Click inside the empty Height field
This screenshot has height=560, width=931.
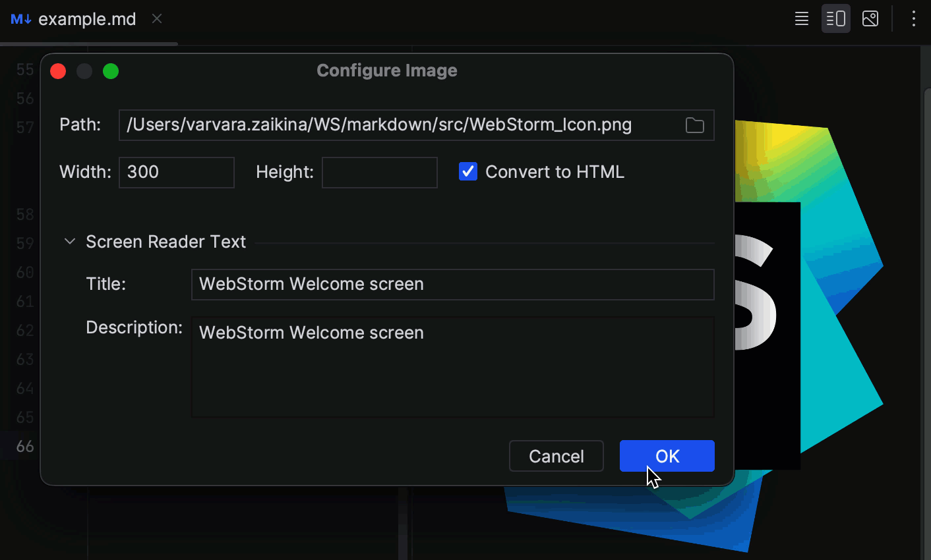379,172
